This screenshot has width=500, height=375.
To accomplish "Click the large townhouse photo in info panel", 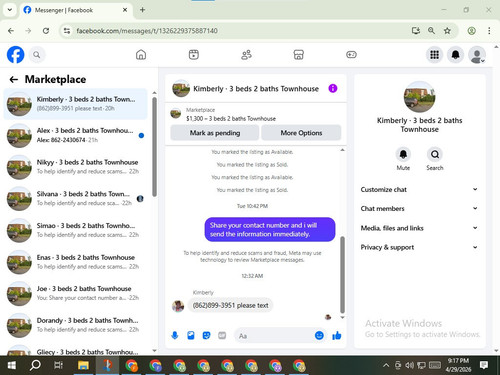I will click(419, 97).
